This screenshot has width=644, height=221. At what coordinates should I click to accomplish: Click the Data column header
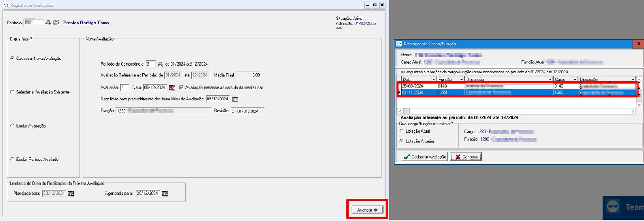pos(419,80)
